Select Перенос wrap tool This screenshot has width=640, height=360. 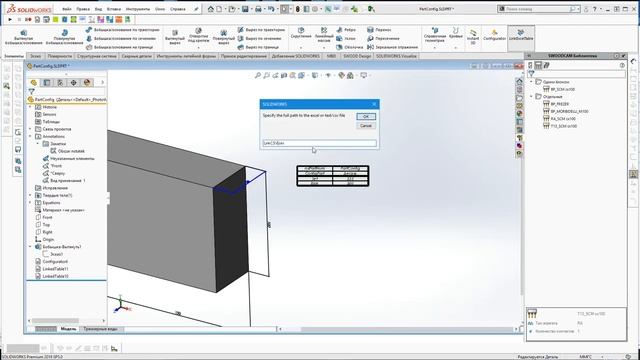click(x=379, y=30)
